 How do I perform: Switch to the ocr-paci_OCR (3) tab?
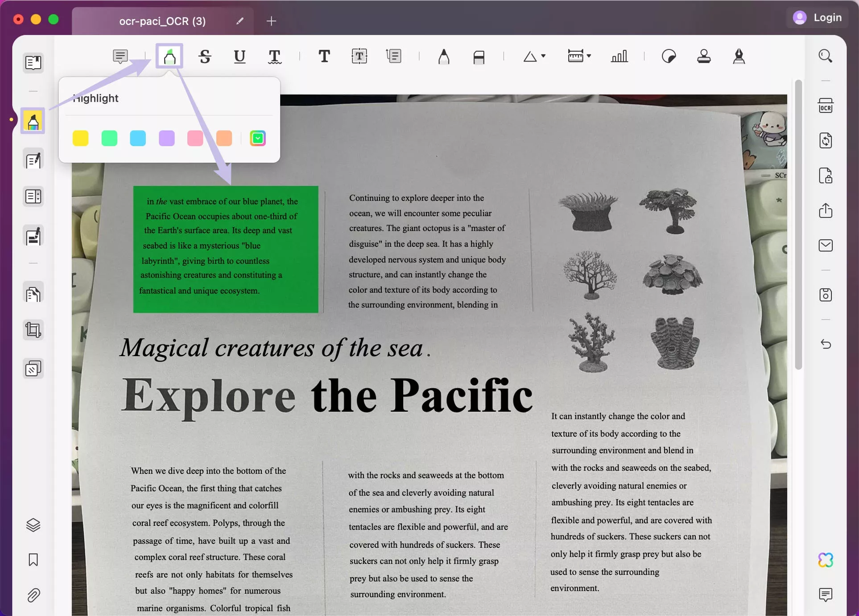coord(162,21)
